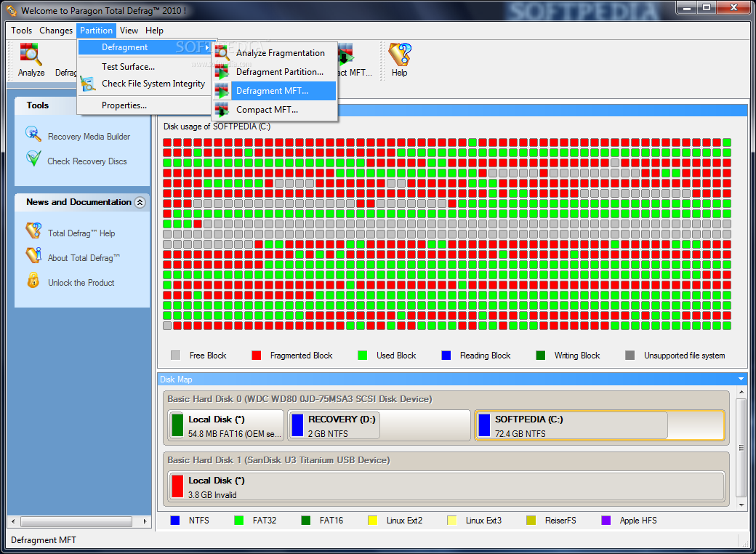Open the View menu
This screenshot has height=554, width=756.
[129, 31]
